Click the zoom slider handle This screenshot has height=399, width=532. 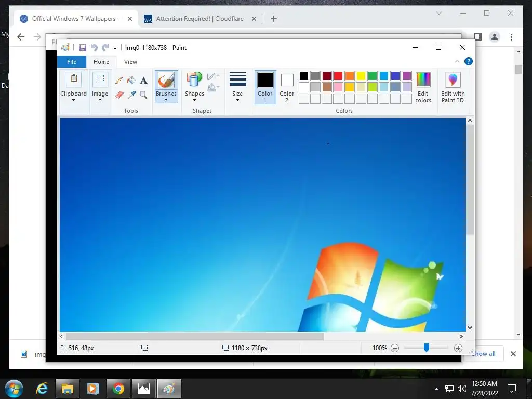427,348
